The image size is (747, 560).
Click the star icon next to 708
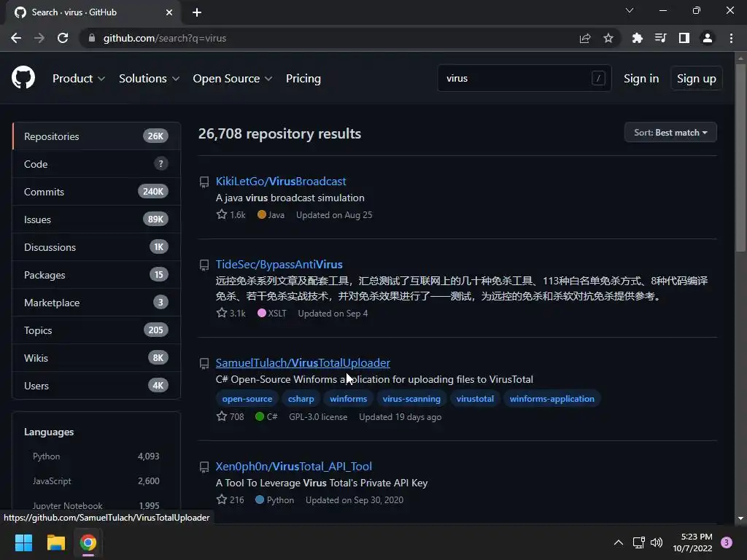tap(222, 416)
